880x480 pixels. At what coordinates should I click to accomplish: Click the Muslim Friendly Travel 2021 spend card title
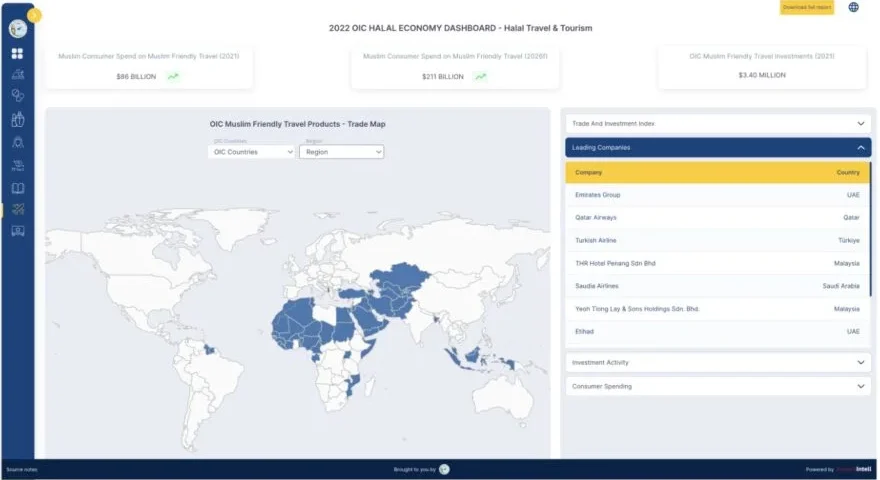[149, 56]
